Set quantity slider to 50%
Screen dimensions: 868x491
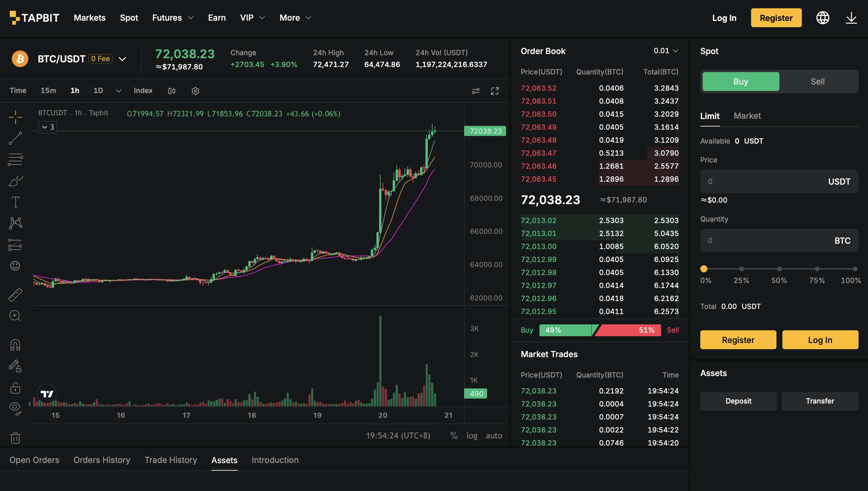click(x=779, y=269)
